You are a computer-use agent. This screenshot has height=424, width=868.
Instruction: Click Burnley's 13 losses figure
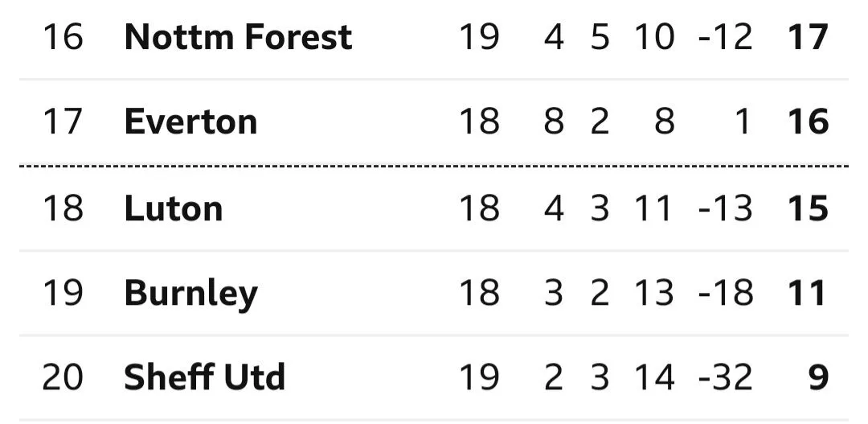tap(653, 294)
